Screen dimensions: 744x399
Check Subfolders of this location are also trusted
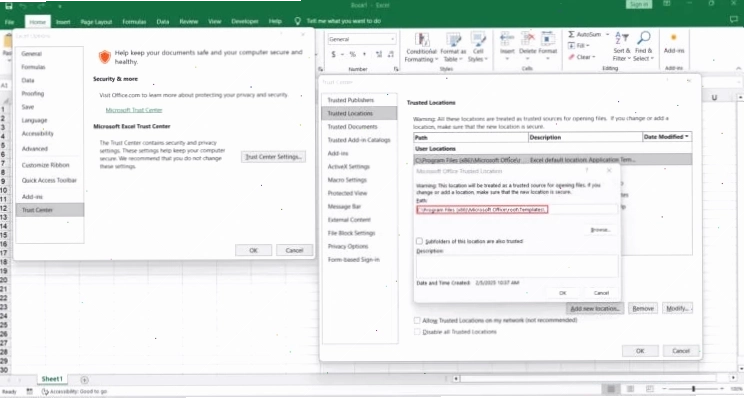pos(419,241)
